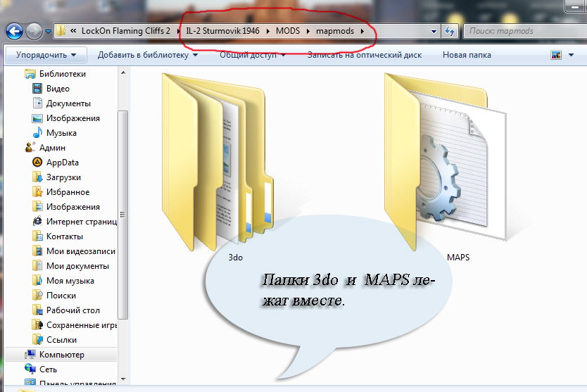Open Контакты folder in sidebar
This screenshot has height=392, width=587.
[x=64, y=236]
